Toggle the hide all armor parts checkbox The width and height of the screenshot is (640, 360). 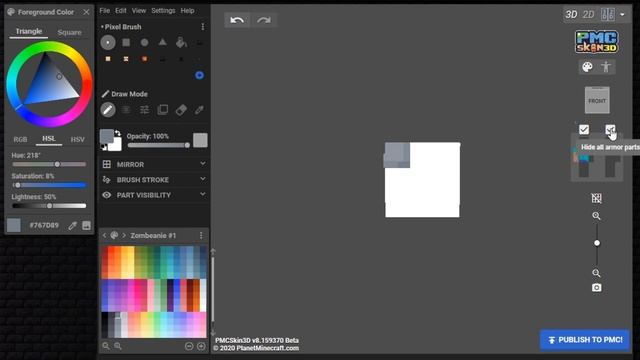(x=610, y=130)
